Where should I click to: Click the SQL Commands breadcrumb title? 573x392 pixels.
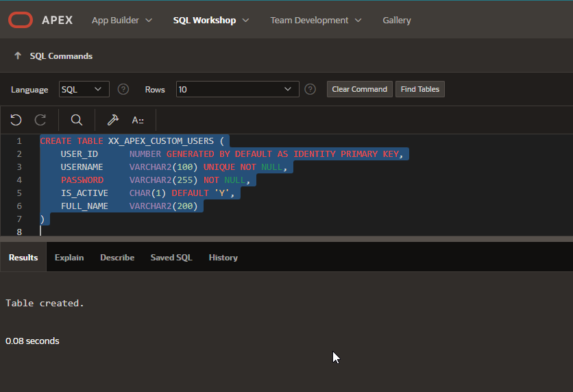61,56
